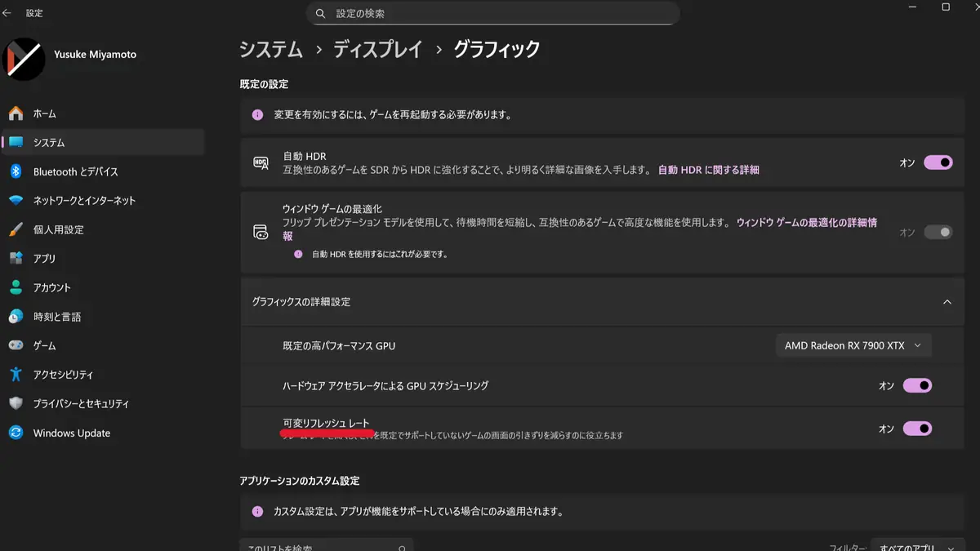Viewport: 980px width, 551px height.
Task: Click the Bluetooth icon in sidebar
Action: (x=16, y=171)
